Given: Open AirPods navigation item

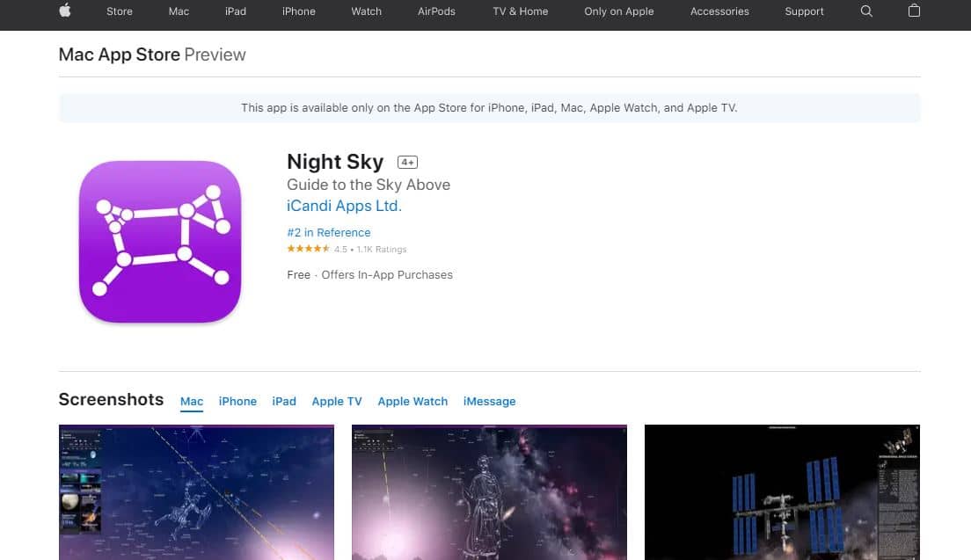Looking at the screenshot, I should point(436,11).
